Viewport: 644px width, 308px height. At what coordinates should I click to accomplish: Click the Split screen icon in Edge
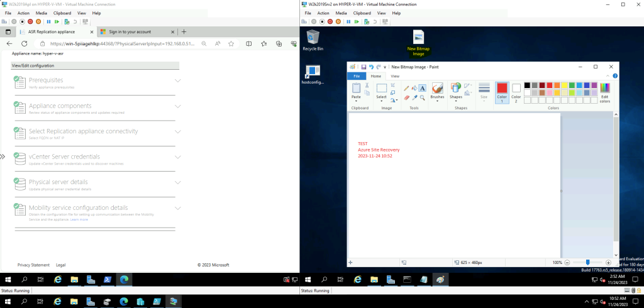pos(248,43)
